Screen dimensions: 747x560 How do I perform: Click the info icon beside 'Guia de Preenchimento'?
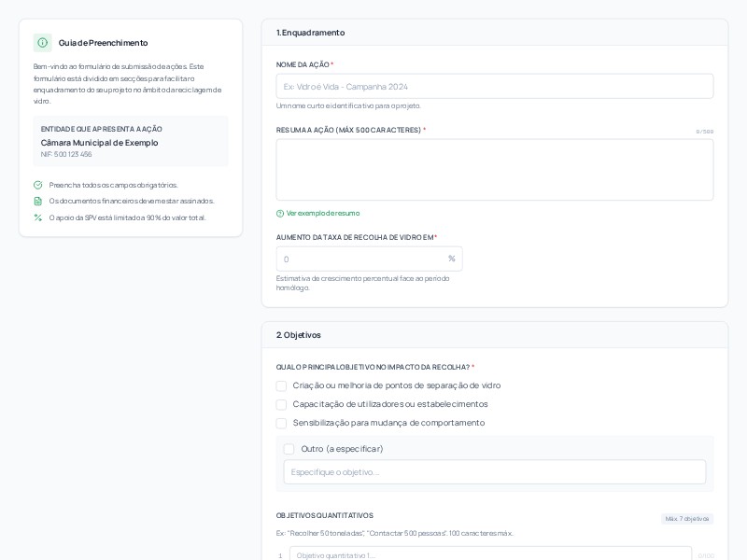click(x=44, y=43)
